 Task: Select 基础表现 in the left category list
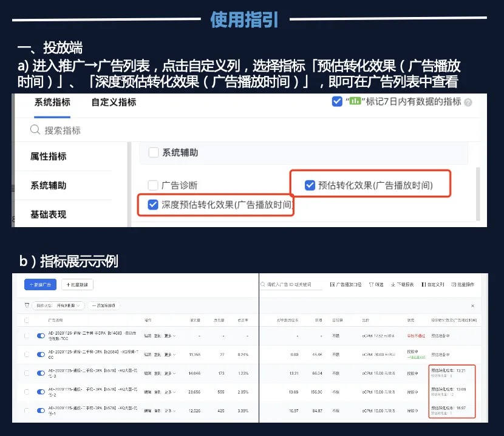tap(48, 214)
